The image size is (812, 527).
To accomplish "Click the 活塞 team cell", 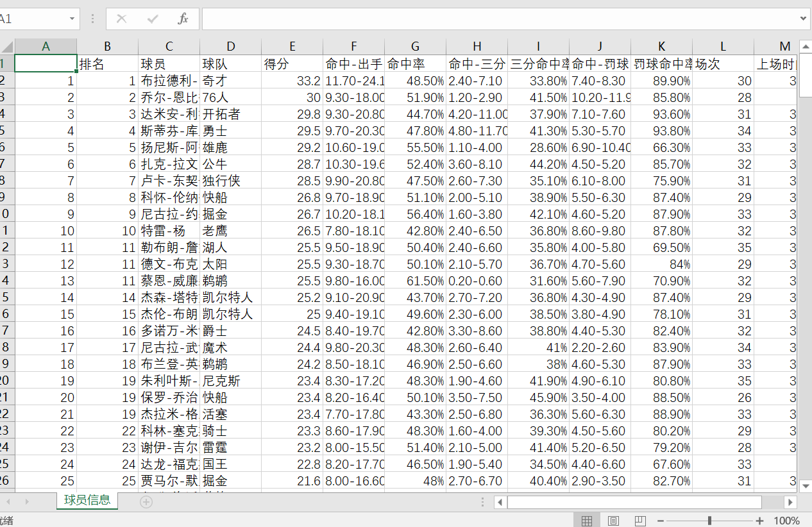I will coord(230,414).
